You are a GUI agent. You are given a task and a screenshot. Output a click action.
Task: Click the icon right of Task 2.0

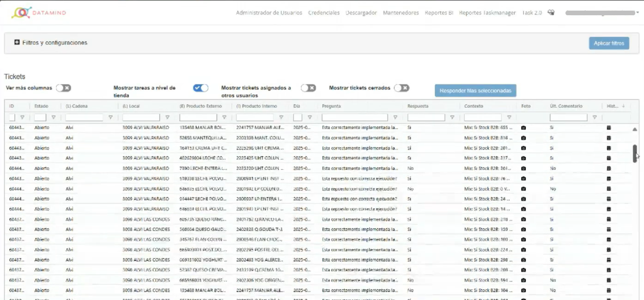tap(551, 12)
